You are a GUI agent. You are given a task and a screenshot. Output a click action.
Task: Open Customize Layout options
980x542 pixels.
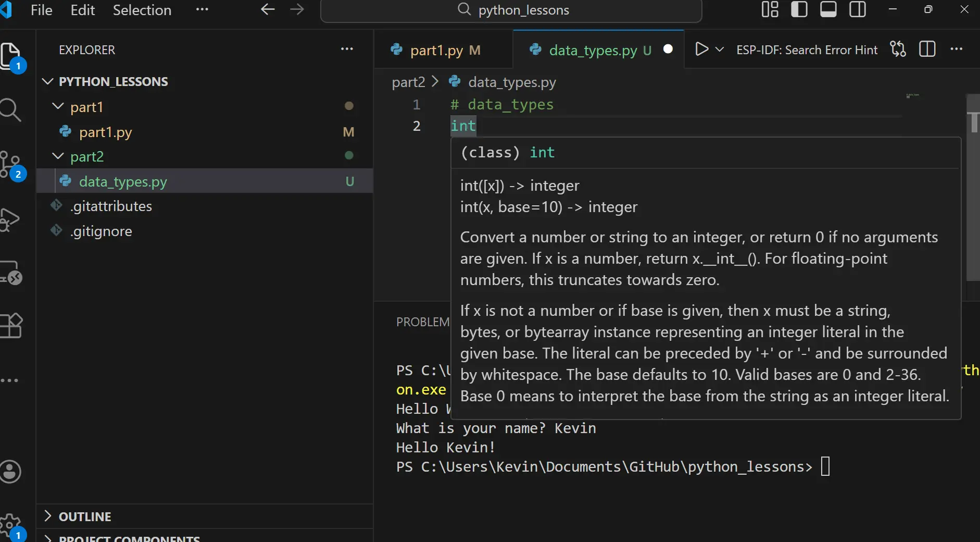770,9
